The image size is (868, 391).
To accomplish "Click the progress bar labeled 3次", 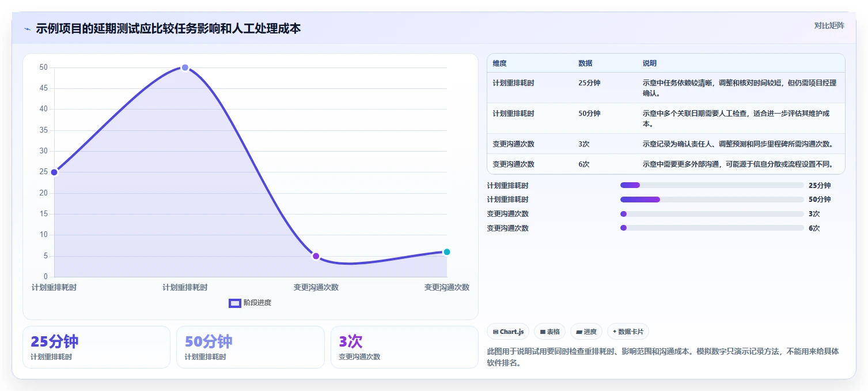I will [712, 214].
